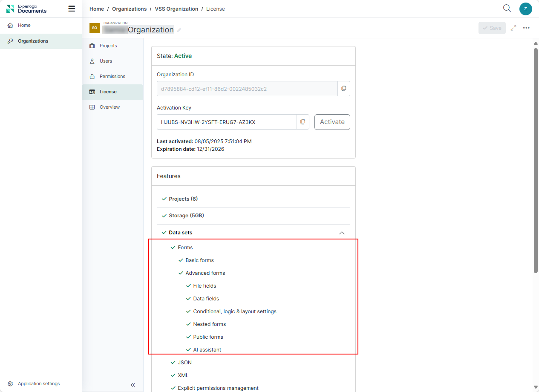Image resolution: width=539 pixels, height=392 pixels.
Task: Click the pencil icon to rename organization
Action: coord(179,30)
